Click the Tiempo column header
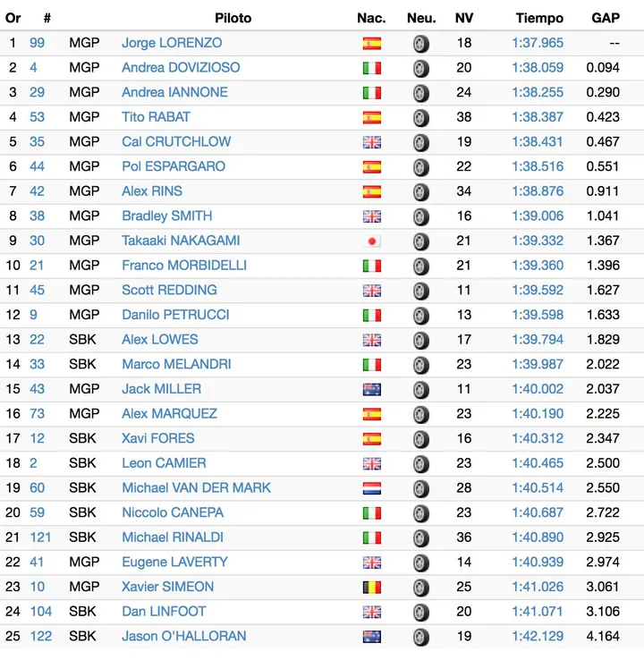644x660 pixels. [x=539, y=18]
